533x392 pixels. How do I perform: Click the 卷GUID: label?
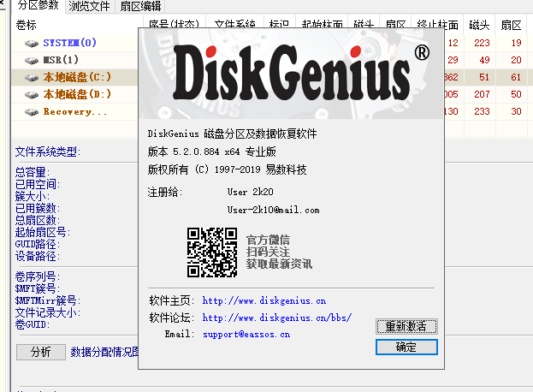coord(33,324)
